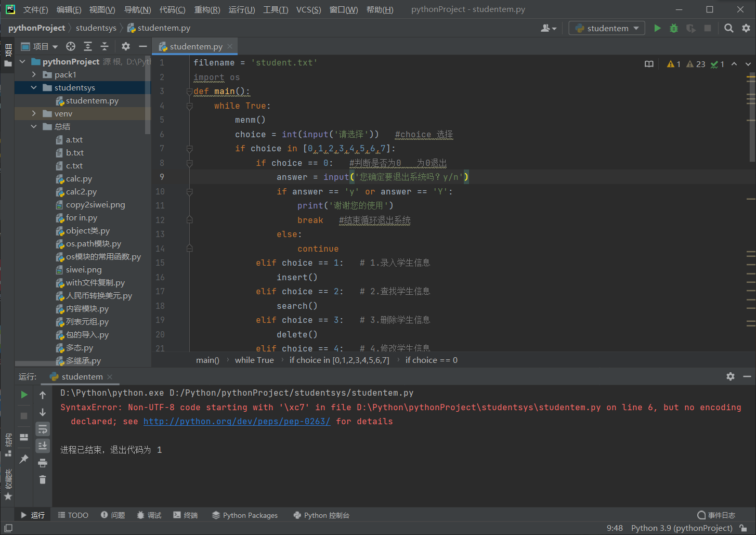Go to previous highlighted error arrow
This screenshot has width=756, height=535.
click(734, 64)
